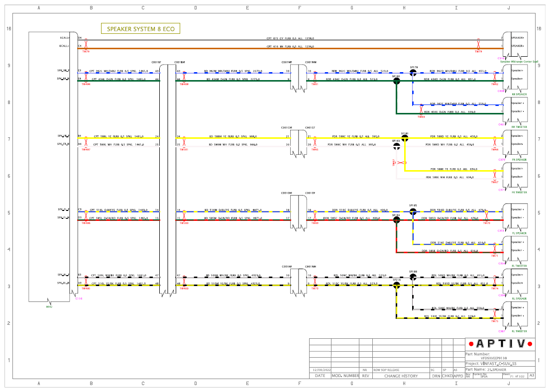Image resolution: width=550 pixels, height=392 pixels.
Task: Select the TW405 twist label
Action: point(86,289)
